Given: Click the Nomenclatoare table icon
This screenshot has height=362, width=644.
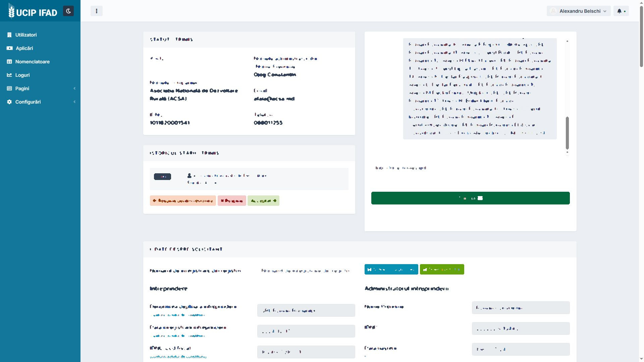Looking at the screenshot, I should [x=9, y=62].
